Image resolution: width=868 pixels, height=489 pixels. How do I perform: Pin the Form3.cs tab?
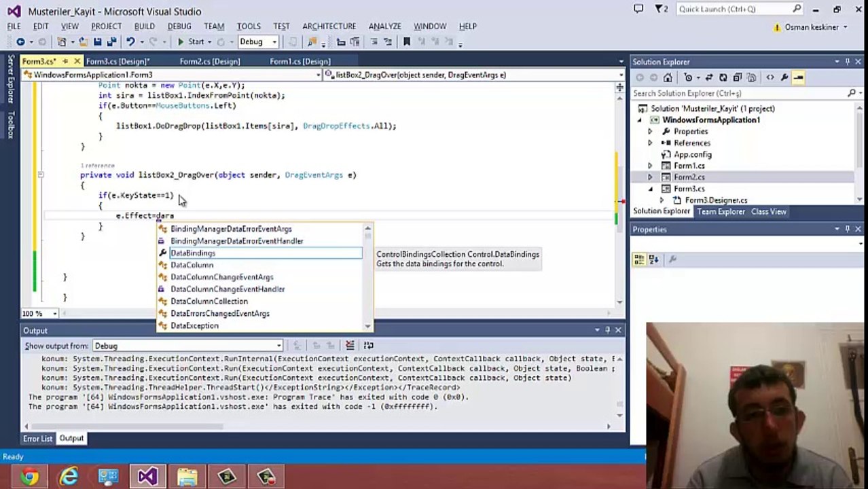(67, 62)
